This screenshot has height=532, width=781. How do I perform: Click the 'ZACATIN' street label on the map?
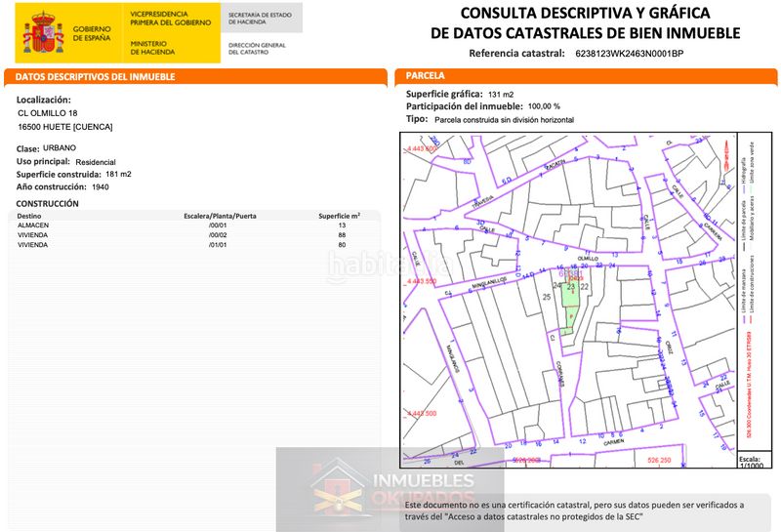(x=555, y=165)
